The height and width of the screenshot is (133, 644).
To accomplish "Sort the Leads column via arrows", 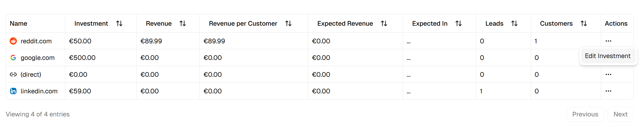I will [x=514, y=24].
